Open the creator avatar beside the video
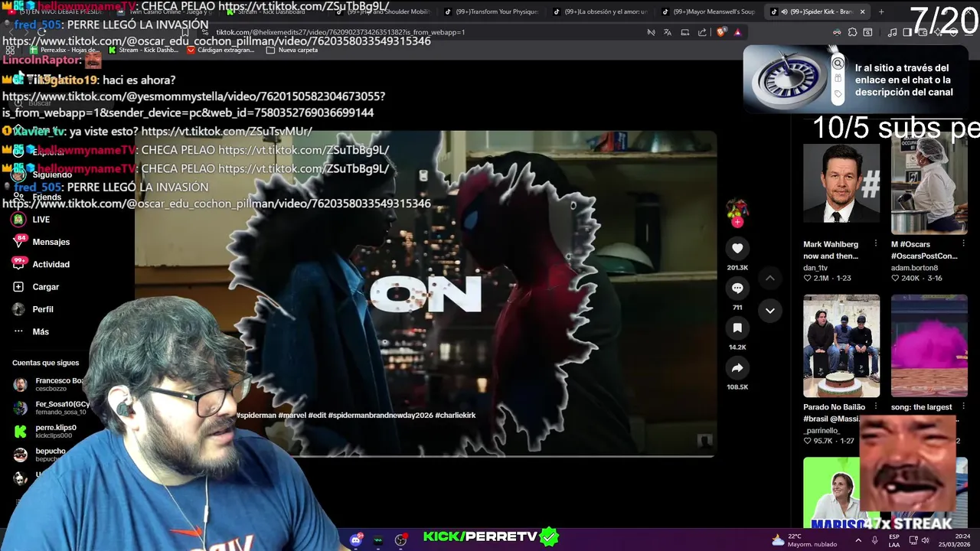Screen dimensions: 980x551 pyautogui.click(x=737, y=207)
